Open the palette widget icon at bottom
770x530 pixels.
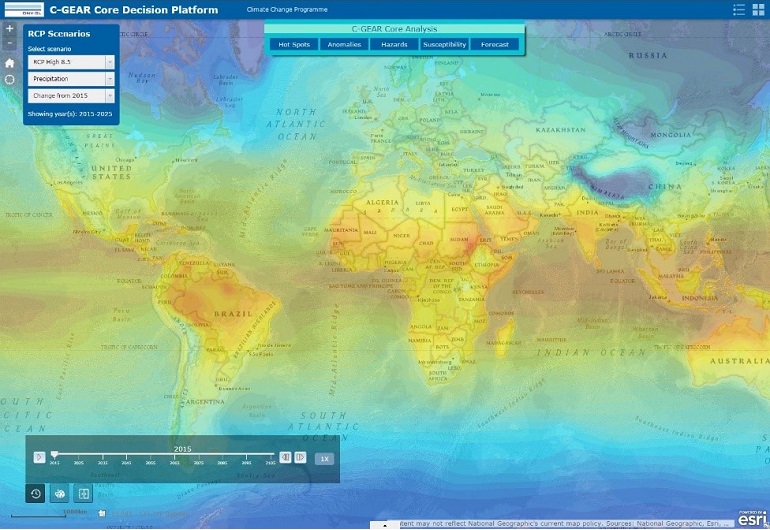click(x=59, y=493)
